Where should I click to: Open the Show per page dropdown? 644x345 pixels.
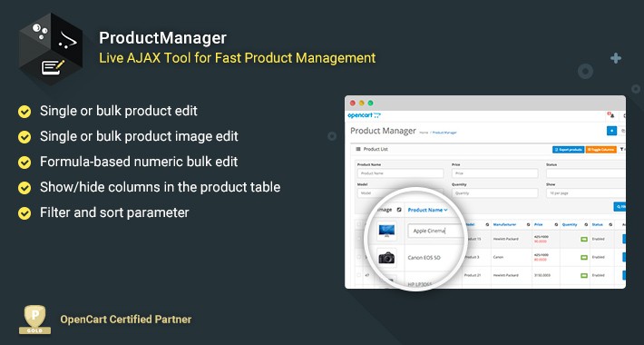(586, 193)
